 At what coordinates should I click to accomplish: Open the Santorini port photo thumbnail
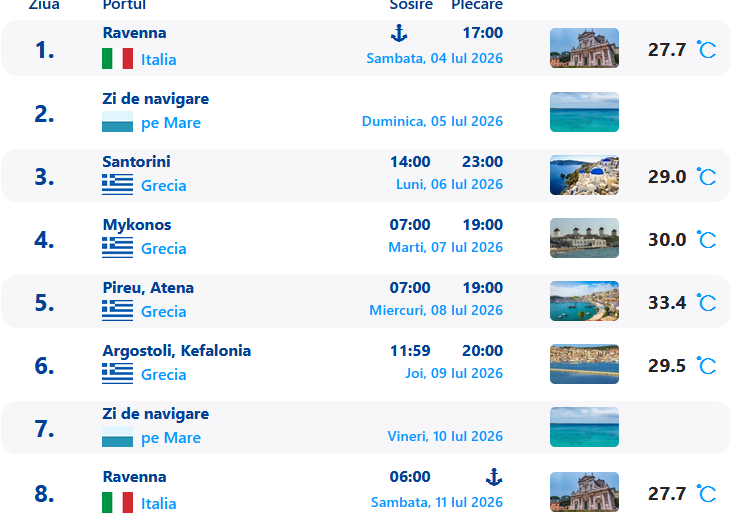584,175
